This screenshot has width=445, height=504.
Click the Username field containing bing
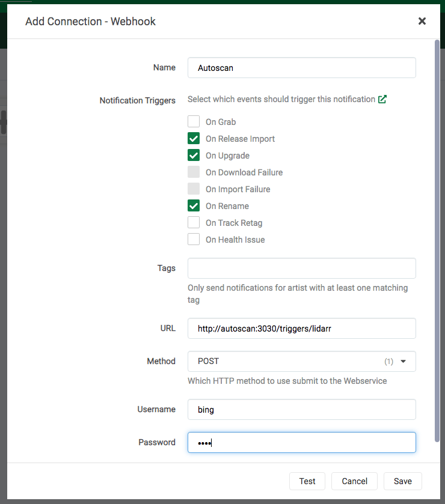[301, 410]
